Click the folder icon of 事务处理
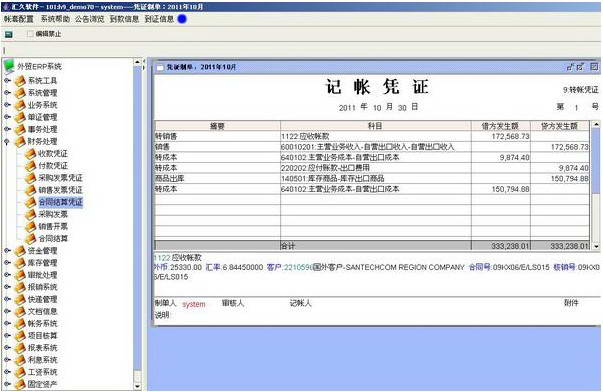The image size is (603, 392). 20,129
